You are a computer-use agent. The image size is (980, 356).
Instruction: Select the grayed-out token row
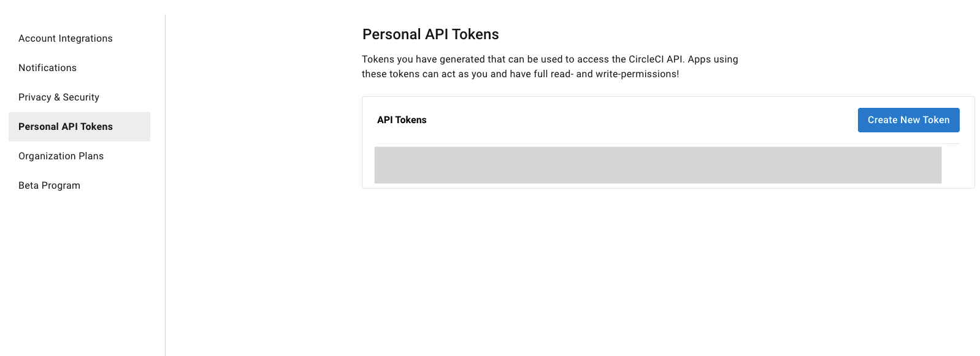point(657,165)
